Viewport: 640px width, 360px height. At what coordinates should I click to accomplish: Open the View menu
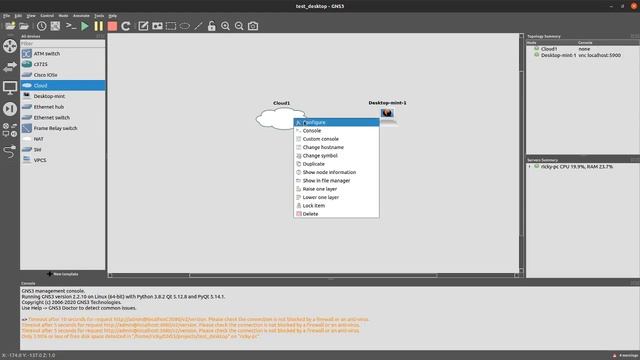pyautogui.click(x=31, y=16)
